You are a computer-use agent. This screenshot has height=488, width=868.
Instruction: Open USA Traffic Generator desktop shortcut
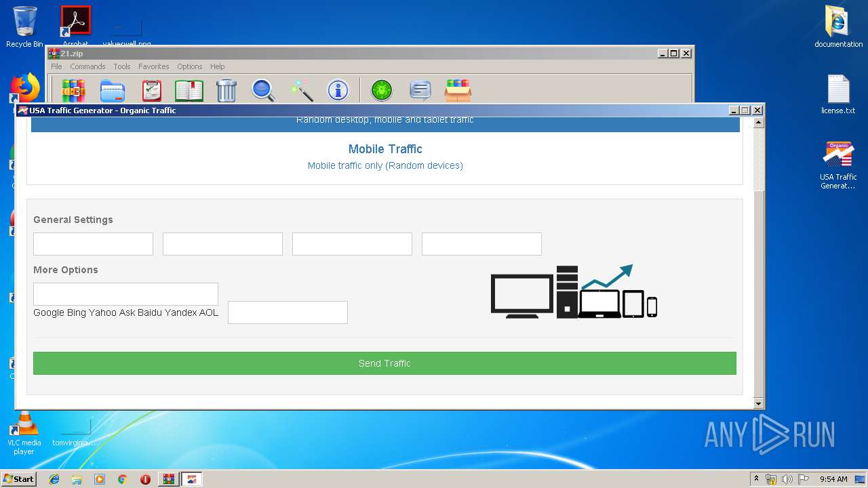pos(838,165)
